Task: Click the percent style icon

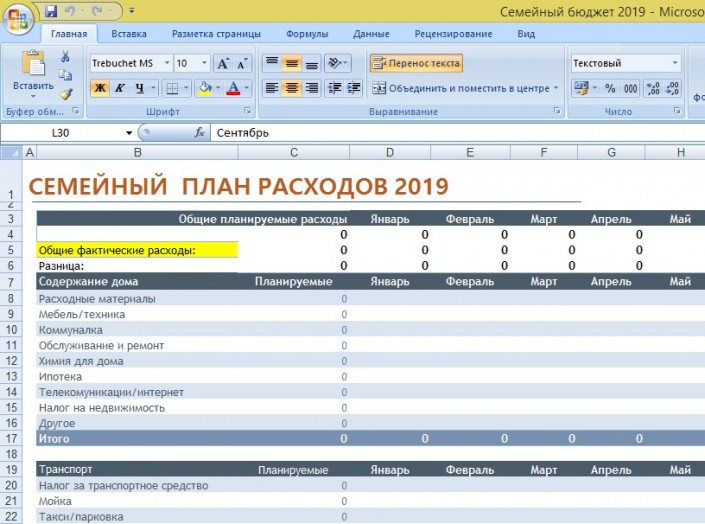Action: [x=610, y=88]
